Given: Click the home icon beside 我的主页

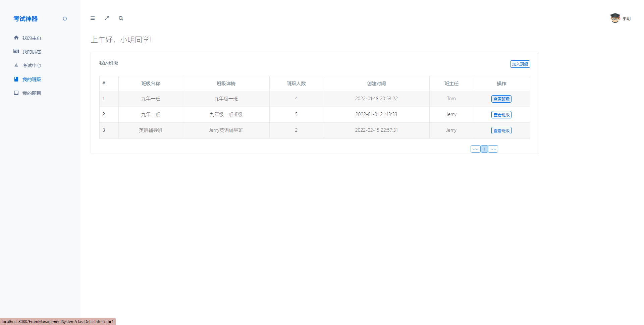Looking at the screenshot, I should tap(16, 38).
